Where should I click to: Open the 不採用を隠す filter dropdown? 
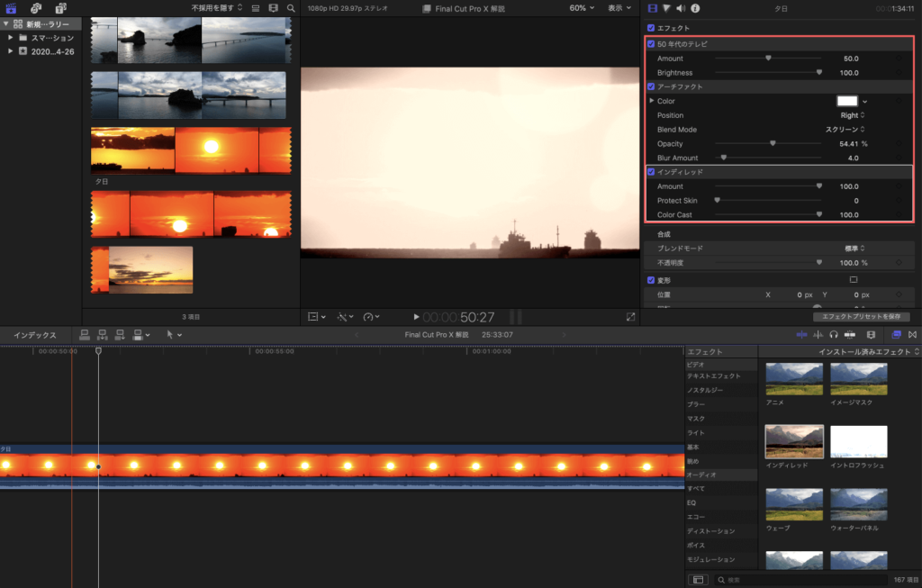(x=216, y=8)
